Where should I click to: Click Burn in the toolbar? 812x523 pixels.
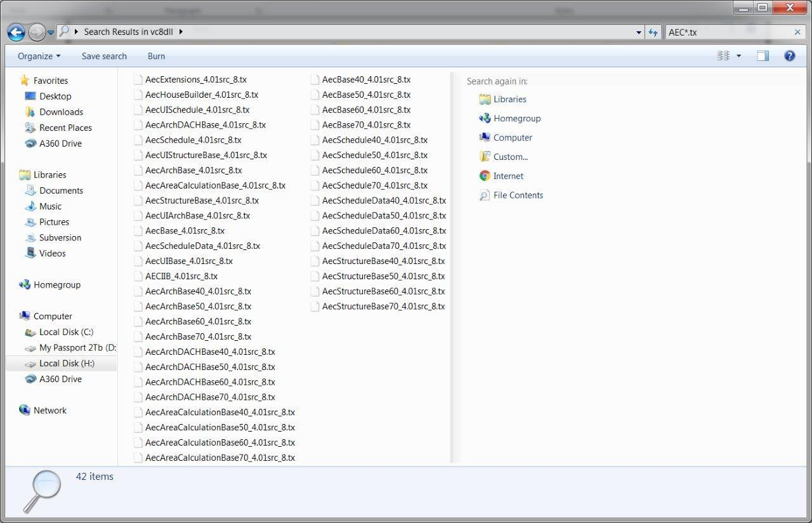click(x=156, y=56)
